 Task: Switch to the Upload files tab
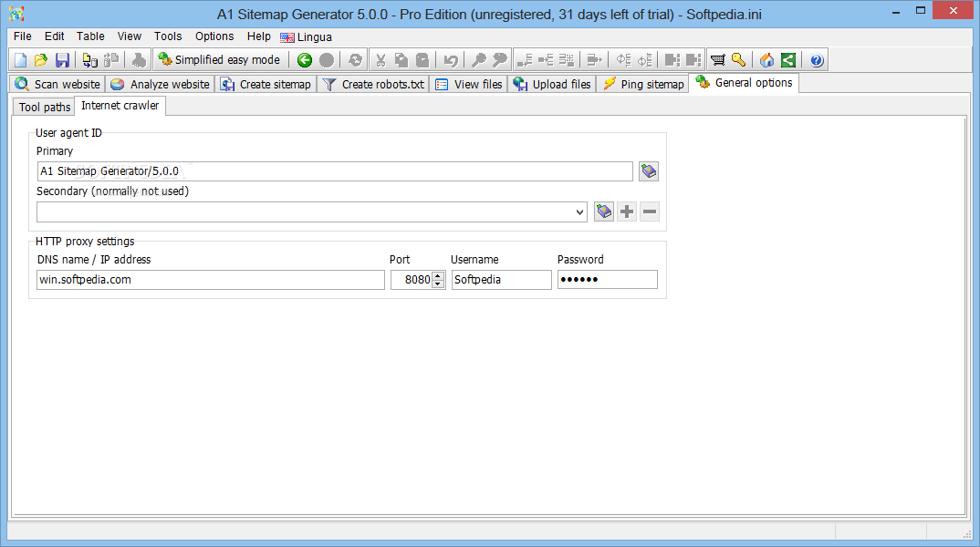pos(552,84)
